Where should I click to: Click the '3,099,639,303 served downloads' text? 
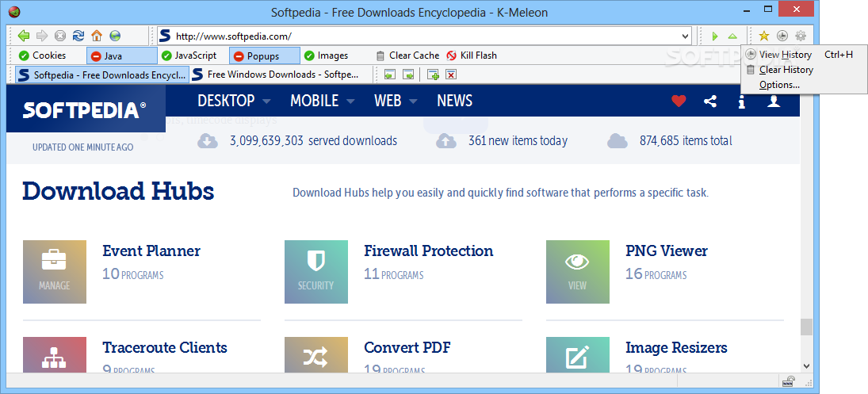(313, 140)
